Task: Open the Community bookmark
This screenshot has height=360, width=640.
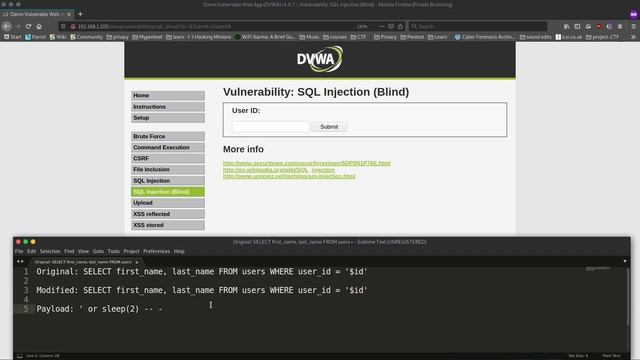Action: (x=86, y=37)
